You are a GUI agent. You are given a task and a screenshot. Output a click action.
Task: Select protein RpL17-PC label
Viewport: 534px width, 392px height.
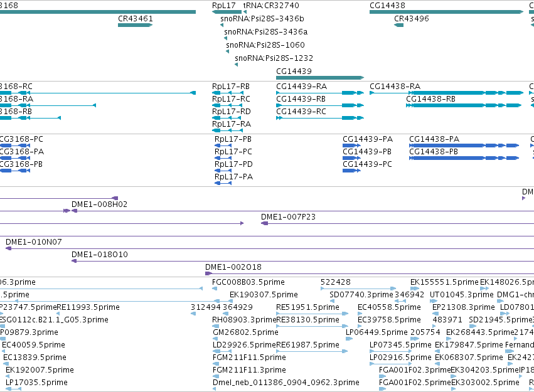point(233,152)
